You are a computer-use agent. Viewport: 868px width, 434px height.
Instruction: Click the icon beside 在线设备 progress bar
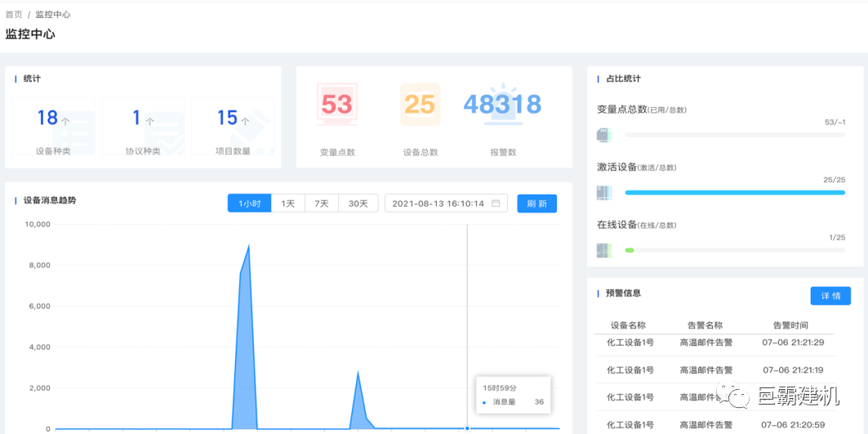[603, 250]
